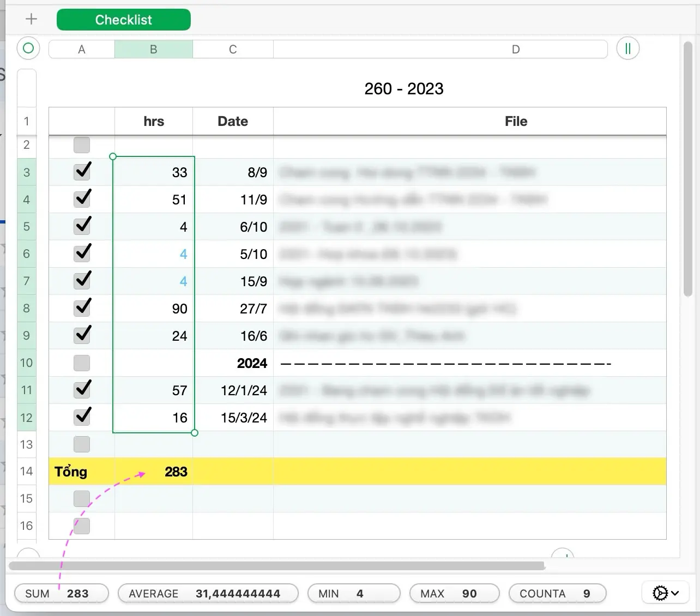Select the date cell 16/6
Viewport: 700px width, 616px height.
(x=233, y=336)
